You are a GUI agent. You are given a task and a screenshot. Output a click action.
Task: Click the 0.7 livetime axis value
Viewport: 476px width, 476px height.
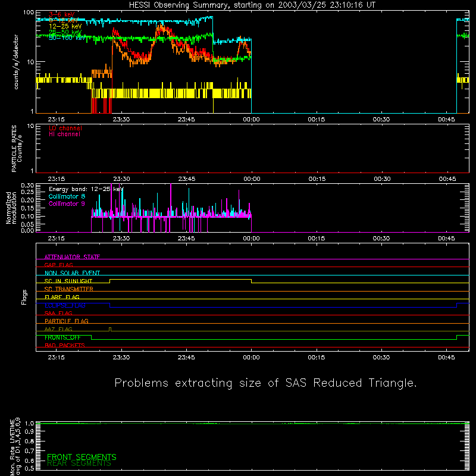pyautogui.click(x=29, y=451)
